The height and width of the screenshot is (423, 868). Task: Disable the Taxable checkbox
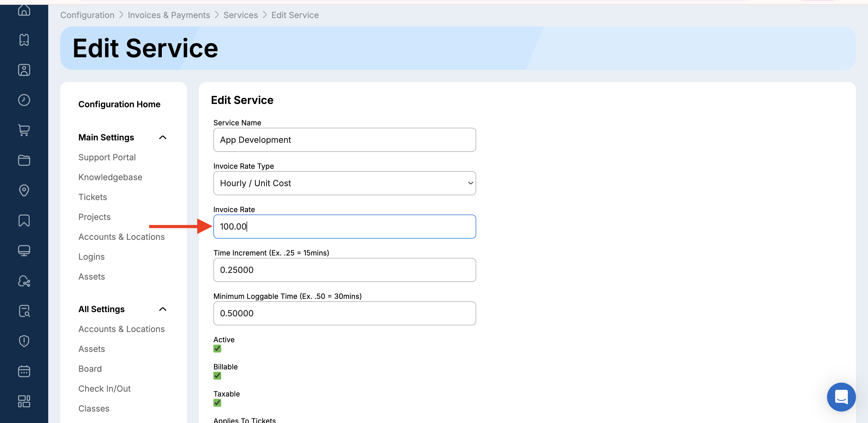click(x=217, y=403)
